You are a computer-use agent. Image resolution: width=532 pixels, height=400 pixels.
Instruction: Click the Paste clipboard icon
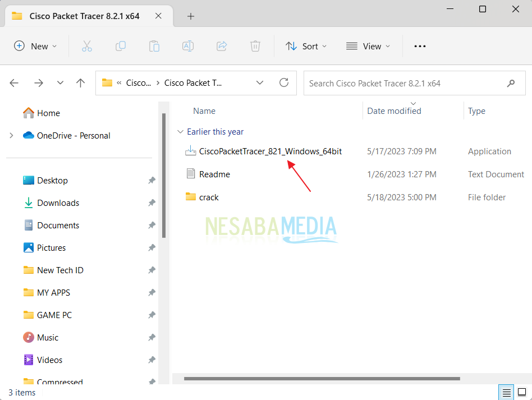(x=154, y=46)
